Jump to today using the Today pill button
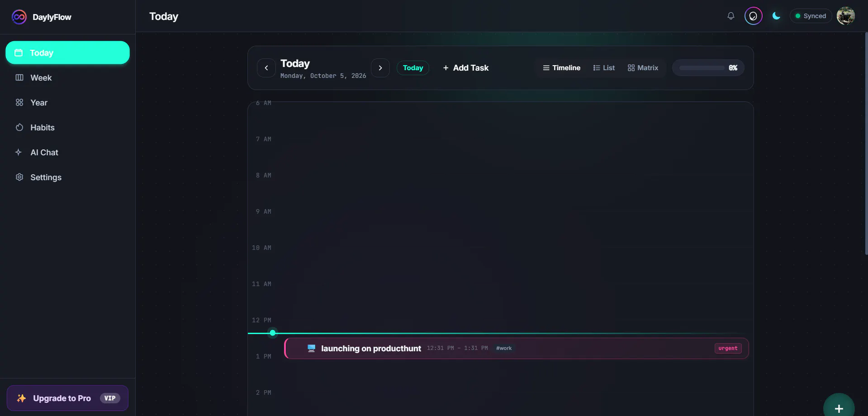The height and width of the screenshot is (416, 868). coord(413,68)
